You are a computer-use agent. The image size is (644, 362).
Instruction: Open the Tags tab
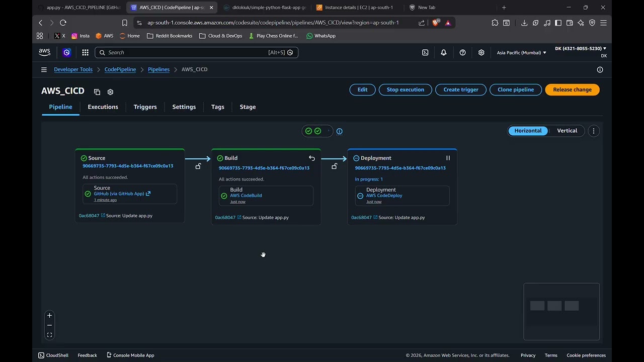coord(217,107)
